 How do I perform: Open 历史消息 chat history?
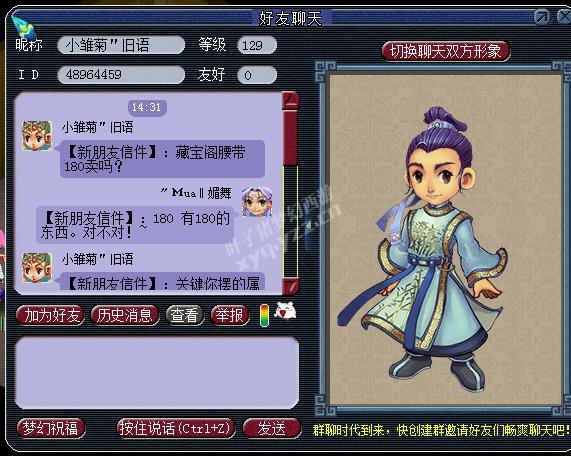tap(125, 315)
